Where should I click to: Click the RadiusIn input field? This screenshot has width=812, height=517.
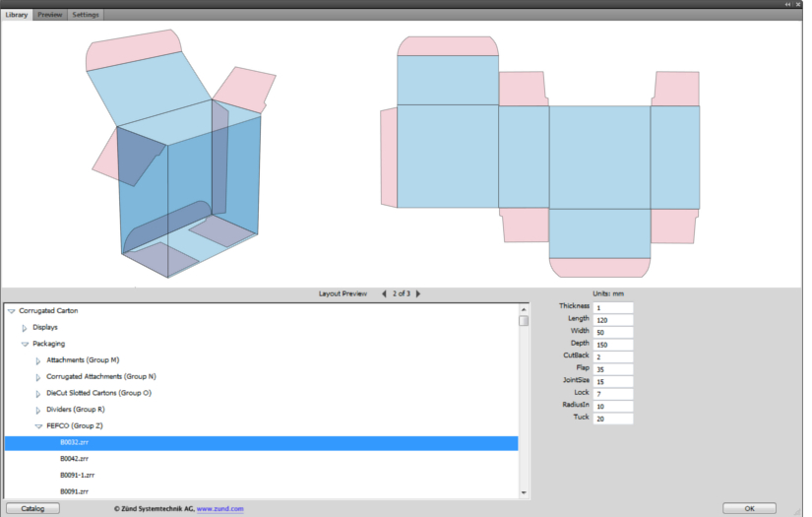click(612, 406)
